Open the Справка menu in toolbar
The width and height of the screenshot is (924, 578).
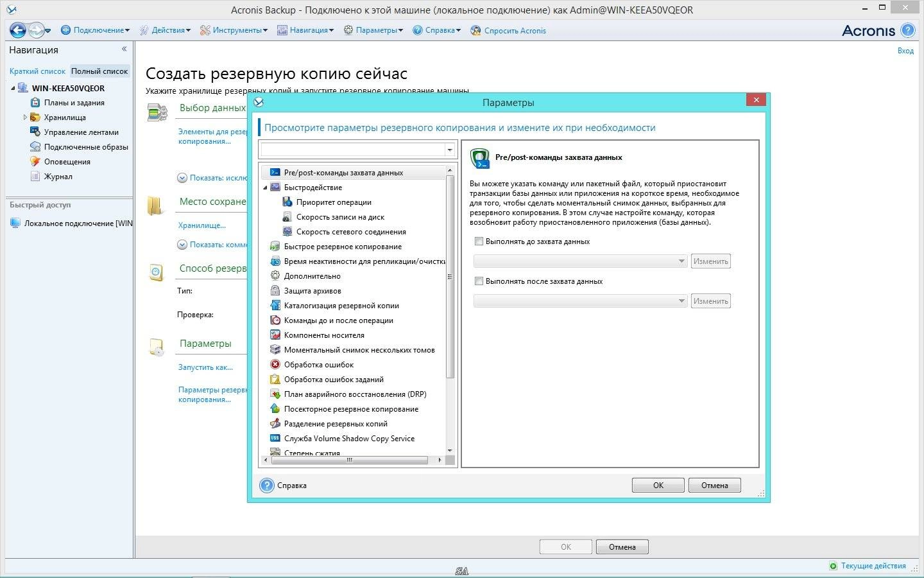point(437,30)
